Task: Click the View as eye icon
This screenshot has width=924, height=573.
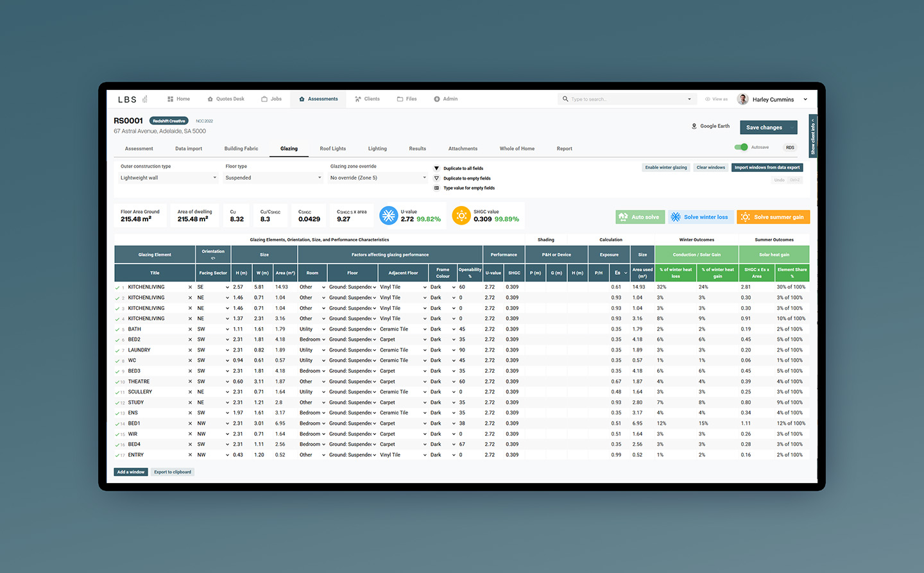Action: [708, 99]
